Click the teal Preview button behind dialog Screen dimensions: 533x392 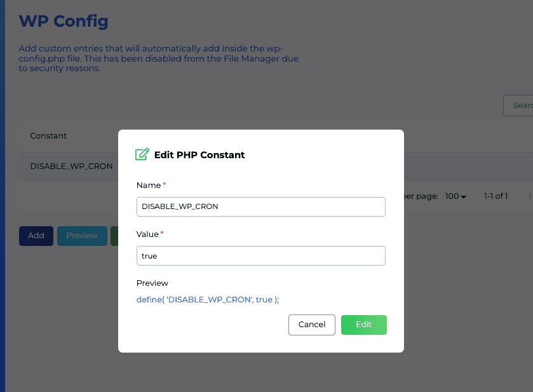tap(82, 236)
